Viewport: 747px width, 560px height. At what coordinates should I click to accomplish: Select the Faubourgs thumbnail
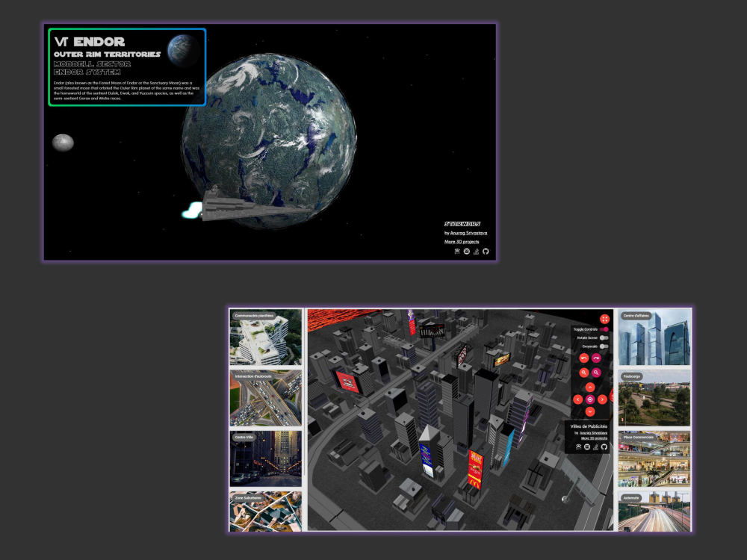[654, 398]
